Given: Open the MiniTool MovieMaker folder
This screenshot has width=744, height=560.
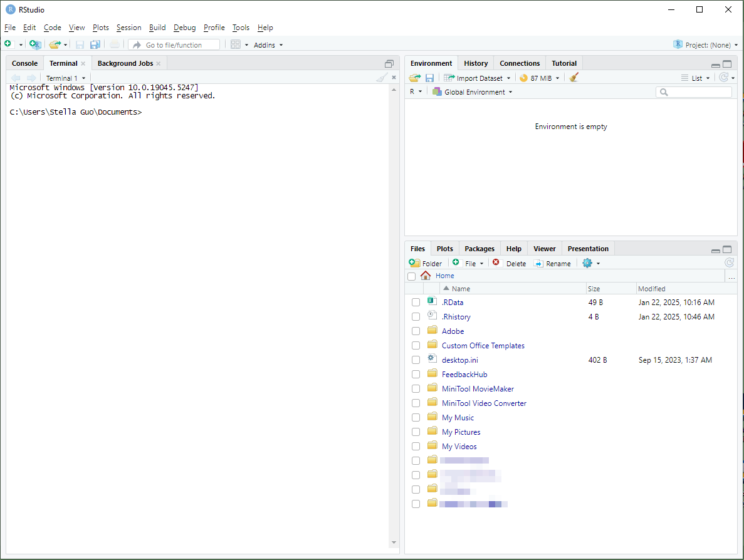Looking at the screenshot, I should coord(478,389).
